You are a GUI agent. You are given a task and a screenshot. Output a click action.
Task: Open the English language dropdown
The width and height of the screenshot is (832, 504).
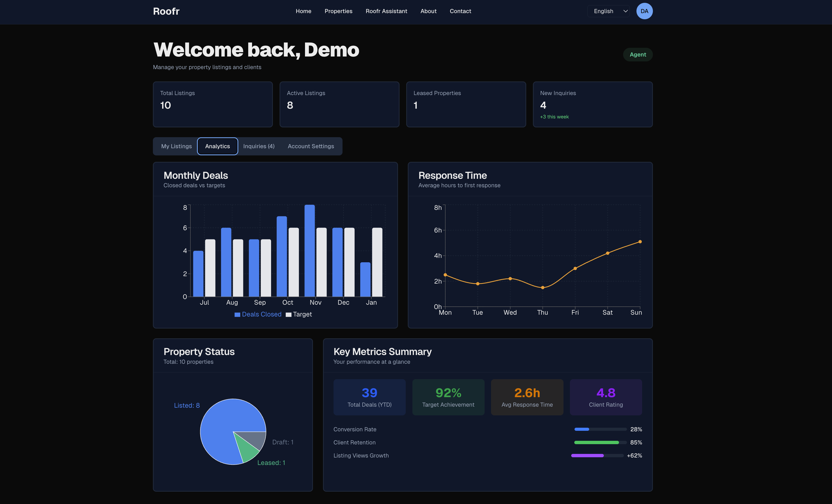[608, 11]
